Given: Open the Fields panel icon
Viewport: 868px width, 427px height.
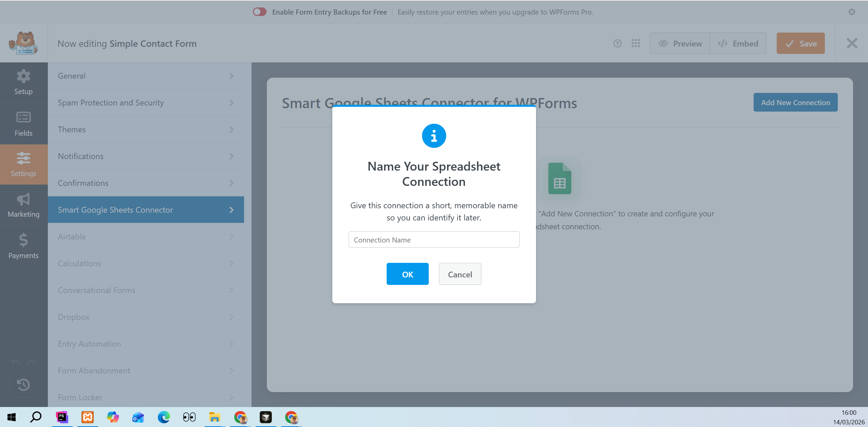Looking at the screenshot, I should pos(23,117).
